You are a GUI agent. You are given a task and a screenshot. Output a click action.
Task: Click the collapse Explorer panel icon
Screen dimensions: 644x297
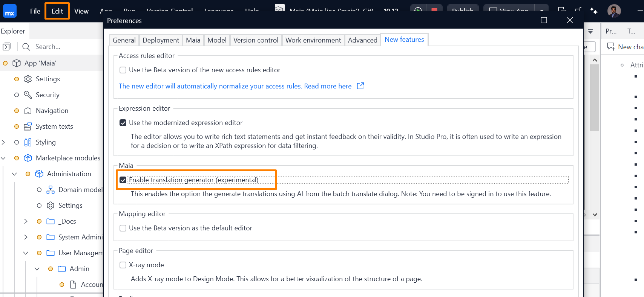[6, 47]
